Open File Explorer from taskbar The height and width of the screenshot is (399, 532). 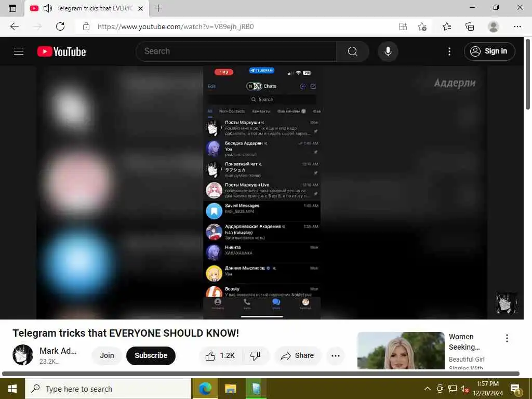click(230, 389)
